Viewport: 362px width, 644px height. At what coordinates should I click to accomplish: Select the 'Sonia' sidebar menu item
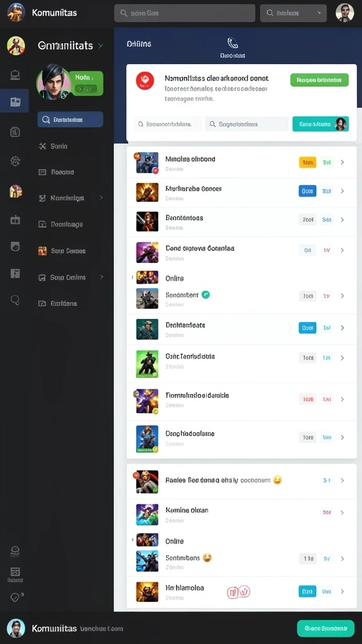click(x=58, y=146)
